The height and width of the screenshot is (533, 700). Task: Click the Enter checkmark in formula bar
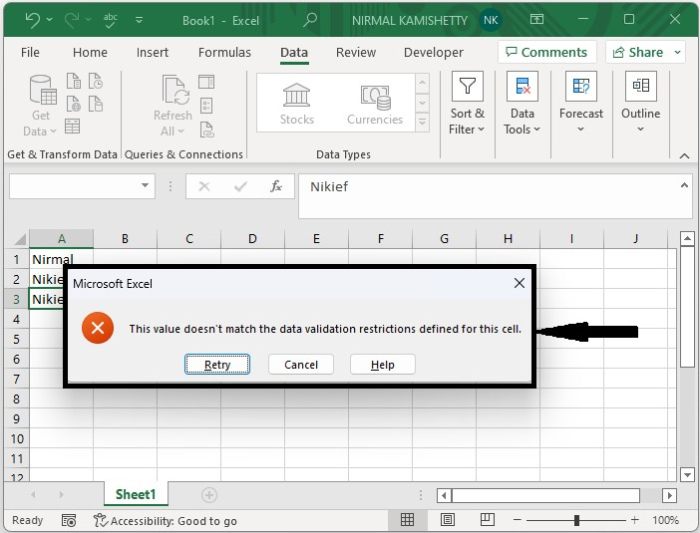point(240,186)
